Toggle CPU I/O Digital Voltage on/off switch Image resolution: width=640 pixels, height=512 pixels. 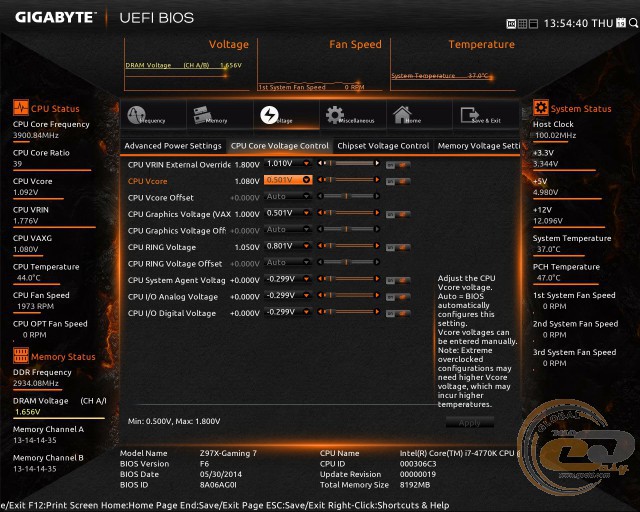coord(398,314)
